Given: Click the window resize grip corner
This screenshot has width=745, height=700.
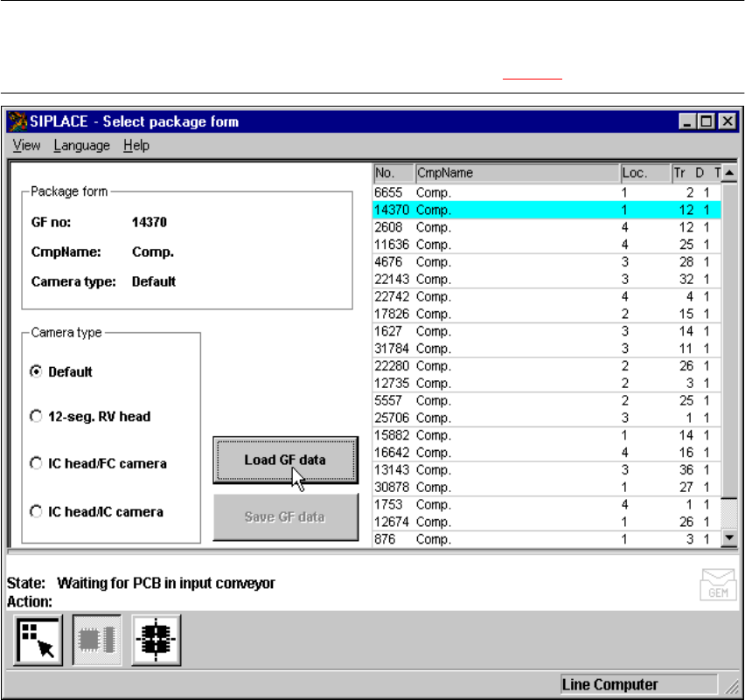Looking at the screenshot, I should point(732,686).
